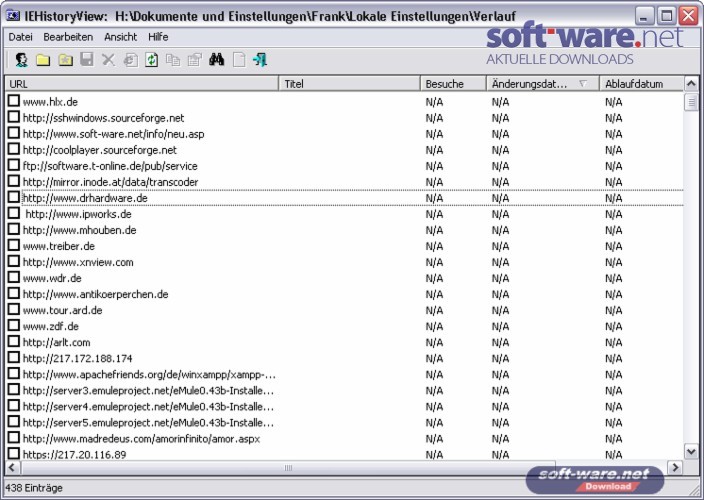
Task: Check the www.drhardware.de checkbox
Action: [x=14, y=197]
